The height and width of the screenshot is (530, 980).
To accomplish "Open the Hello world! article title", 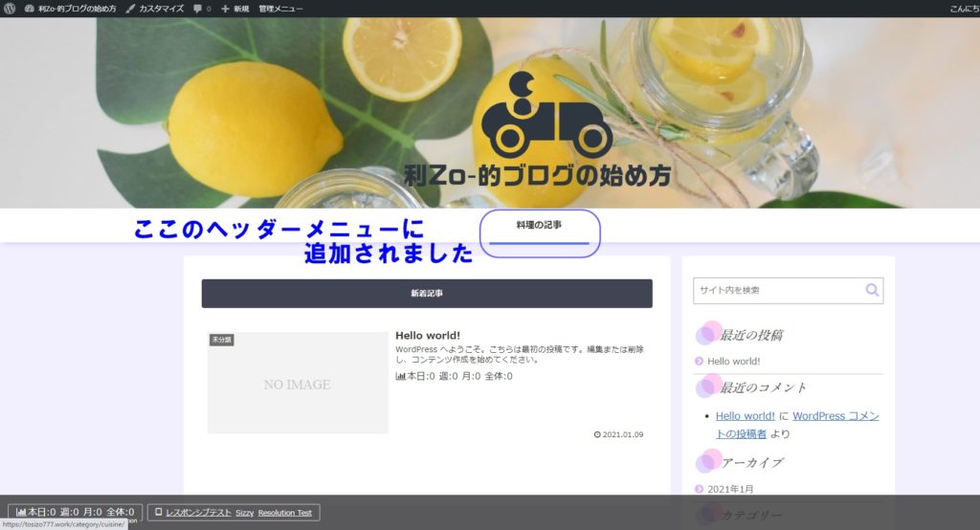I will pyautogui.click(x=428, y=336).
